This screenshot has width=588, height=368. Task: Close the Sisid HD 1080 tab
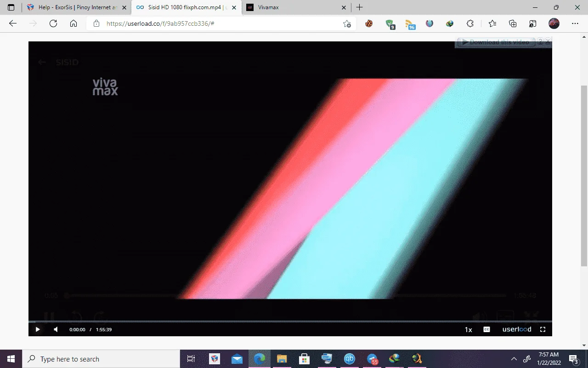click(x=234, y=7)
